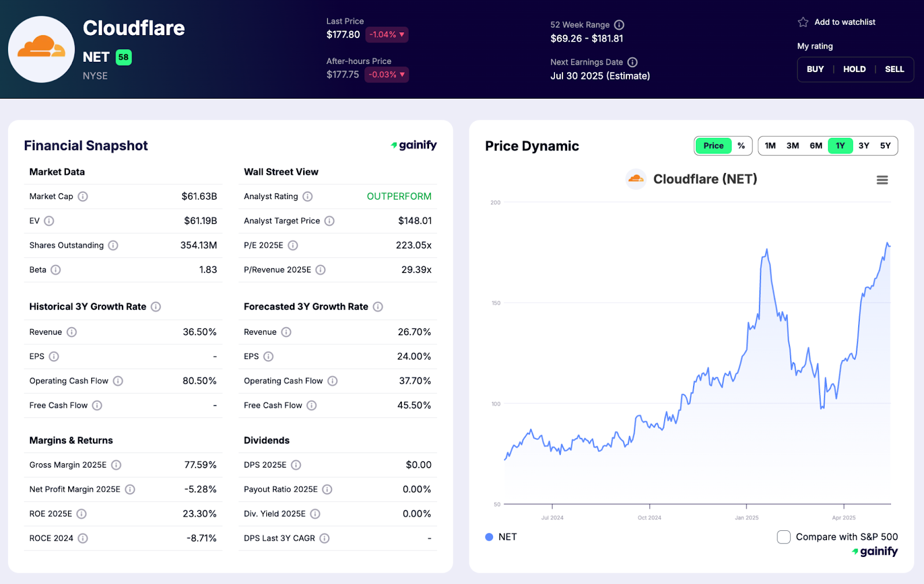
Task: Click the OUTPERFORM analyst rating value
Action: click(x=399, y=196)
